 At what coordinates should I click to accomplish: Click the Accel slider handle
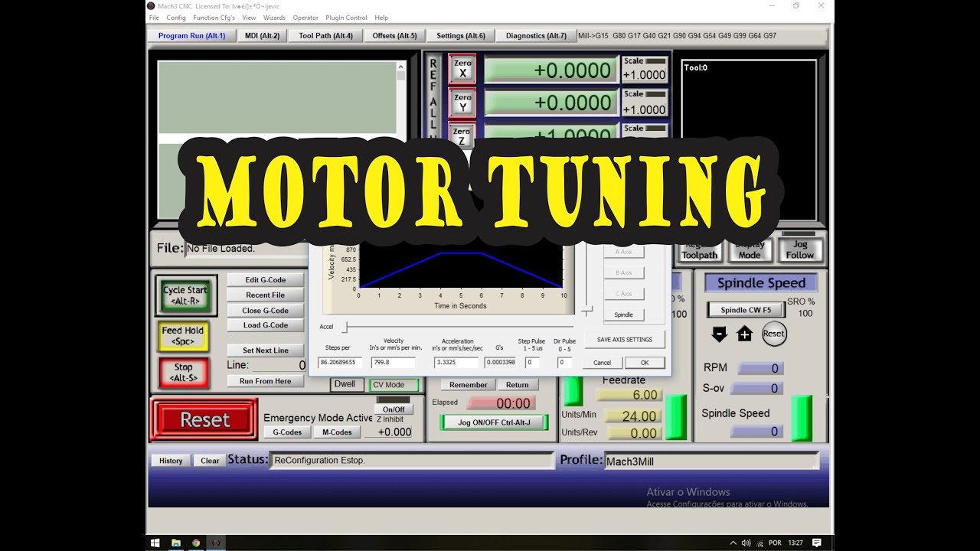[x=345, y=327]
